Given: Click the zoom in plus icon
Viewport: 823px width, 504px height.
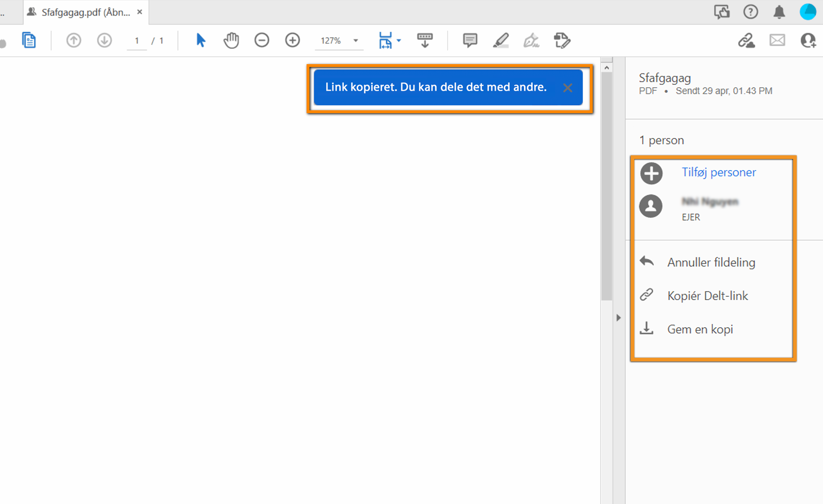Looking at the screenshot, I should [x=292, y=40].
